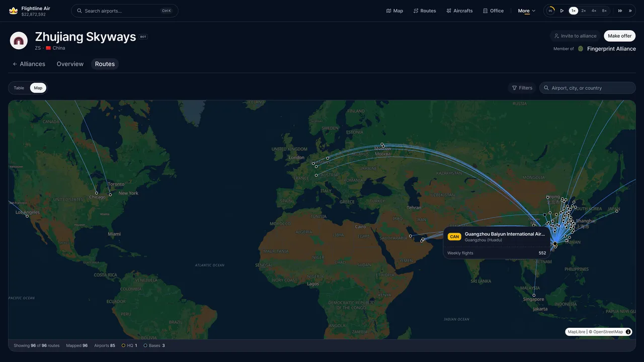This screenshot has width=644, height=362.
Task: Expand the More dropdown menu
Action: click(527, 11)
